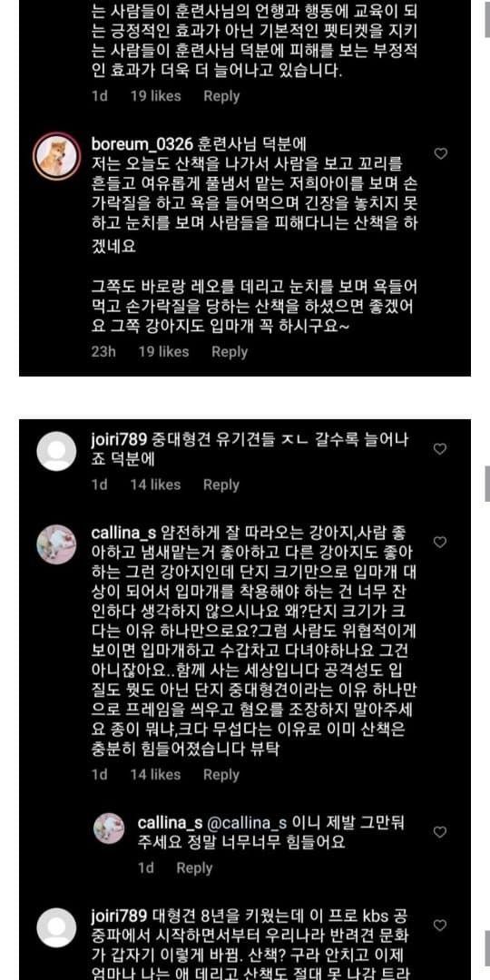Image resolution: width=490 pixels, height=980 pixels.
Task: Reply to the nested callina_s reply
Action: pos(194,867)
